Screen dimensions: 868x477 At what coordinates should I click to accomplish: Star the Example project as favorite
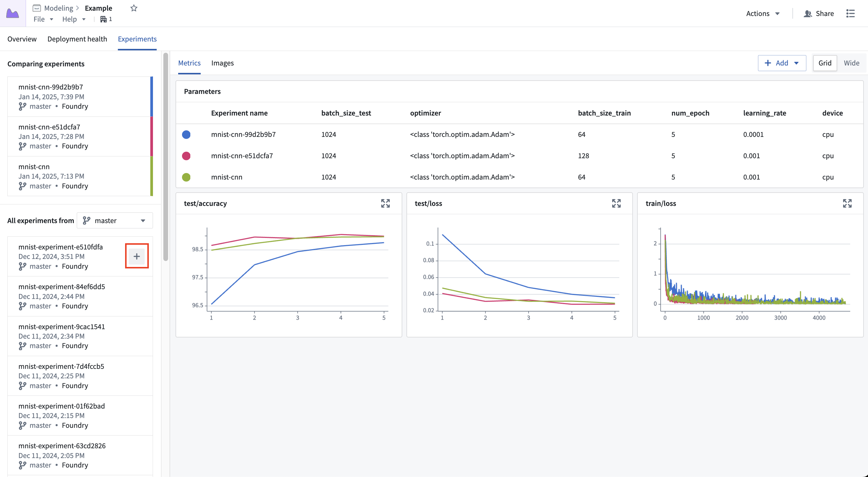(x=134, y=8)
